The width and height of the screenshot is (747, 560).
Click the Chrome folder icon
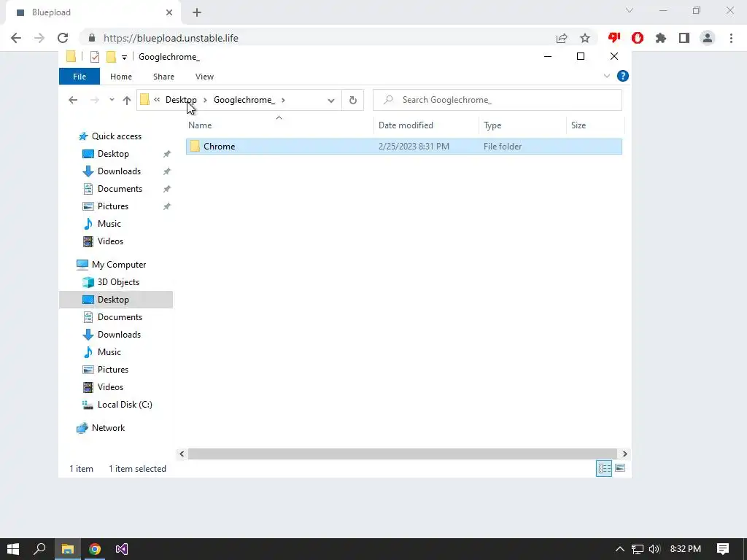coord(195,146)
